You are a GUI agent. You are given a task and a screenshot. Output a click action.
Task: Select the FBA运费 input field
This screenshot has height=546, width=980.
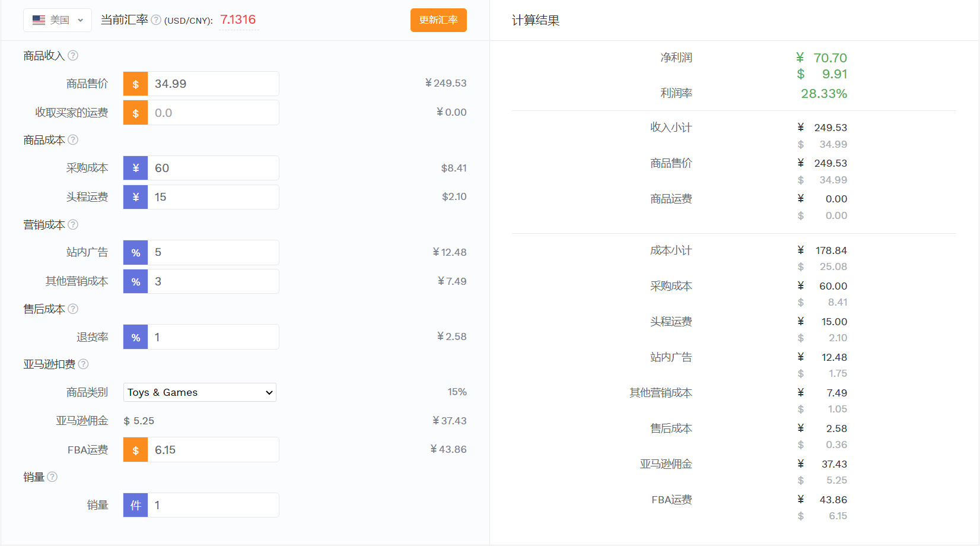(x=213, y=450)
